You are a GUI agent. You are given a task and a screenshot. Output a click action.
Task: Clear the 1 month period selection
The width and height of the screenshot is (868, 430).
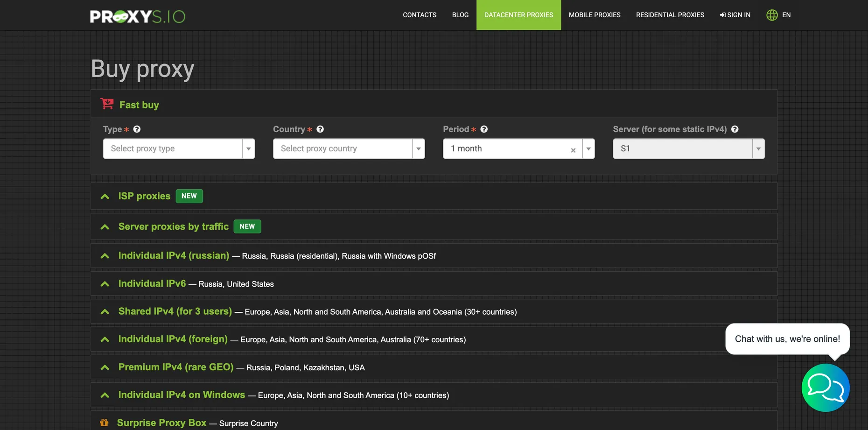pos(573,150)
